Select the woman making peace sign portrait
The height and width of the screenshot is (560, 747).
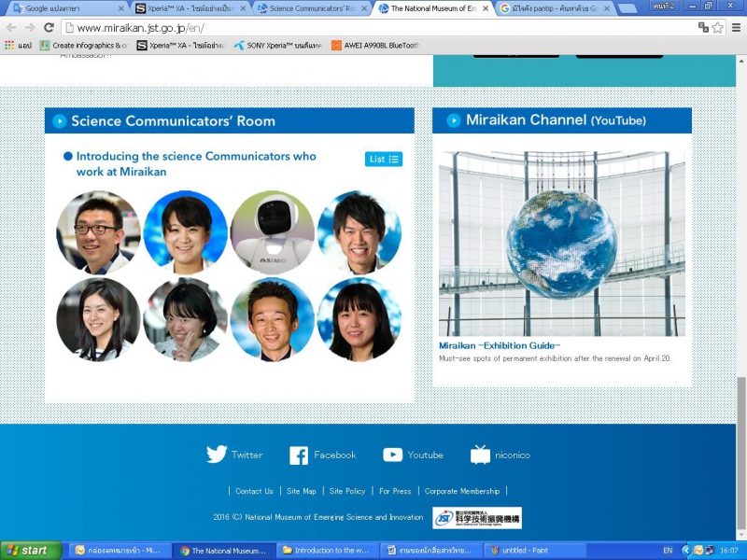[x=185, y=319]
